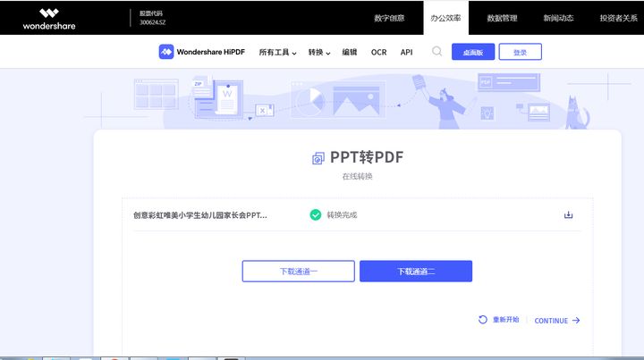644x360 pixels.
Task: Open the 新闻动态 tab
Action: pos(558,18)
